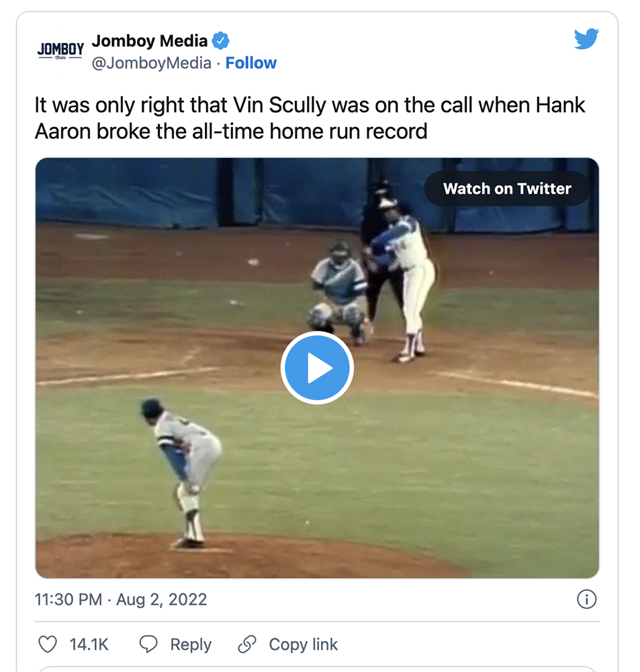The height and width of the screenshot is (672, 640).
Task: Play the Hank Aaron video
Action: tap(317, 368)
